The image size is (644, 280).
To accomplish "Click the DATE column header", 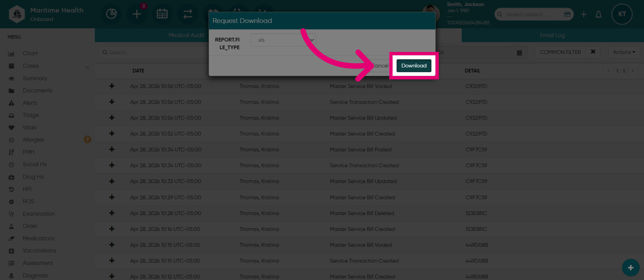I will tap(138, 71).
